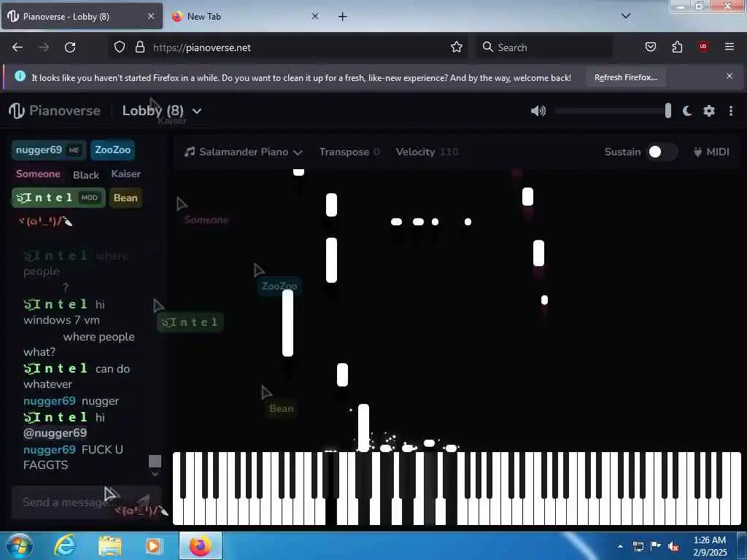This screenshot has height=560, width=747.
Task: Select moderator Intel in the user list
Action: pos(58,198)
